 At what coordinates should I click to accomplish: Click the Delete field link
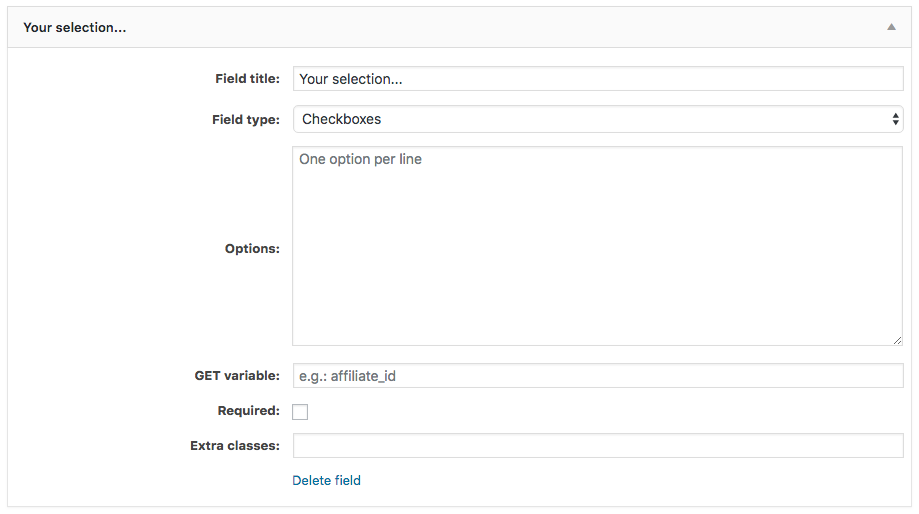coord(326,481)
